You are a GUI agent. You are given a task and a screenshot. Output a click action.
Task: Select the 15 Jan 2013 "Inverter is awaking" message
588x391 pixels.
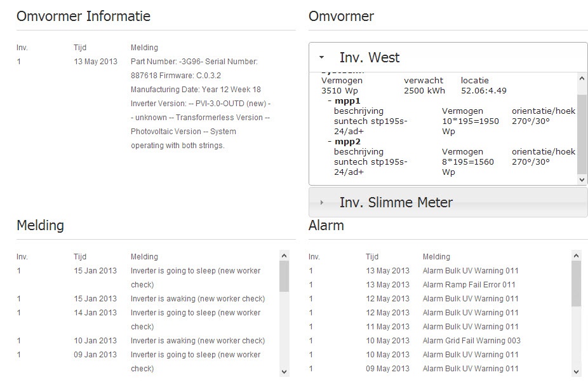198,299
